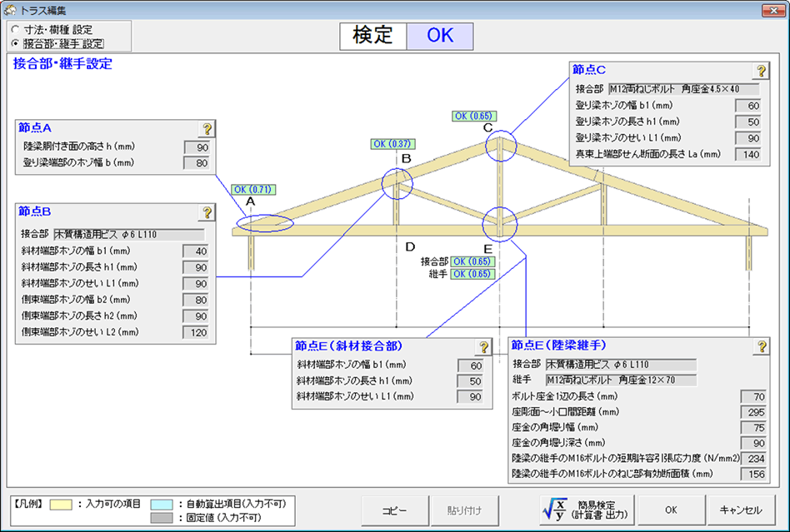Click 短期許容引張応力度 value 234
The width and height of the screenshot is (790, 532).
pyautogui.click(x=753, y=459)
